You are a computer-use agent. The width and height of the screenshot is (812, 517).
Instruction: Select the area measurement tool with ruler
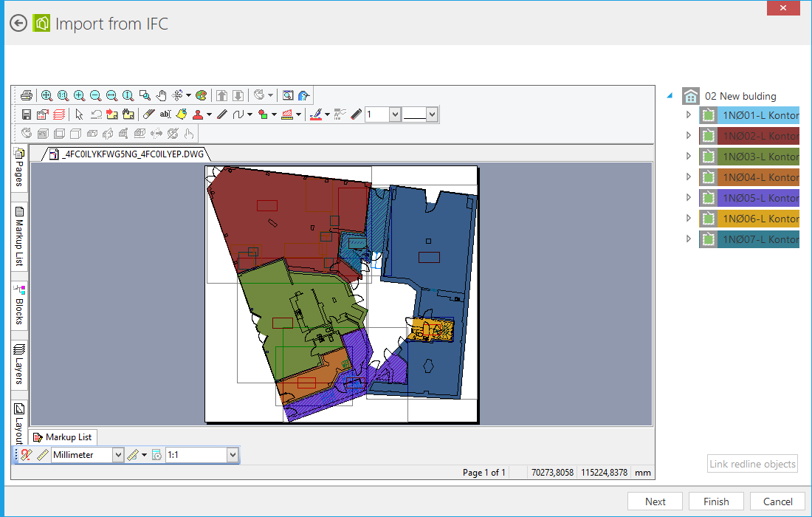tap(287, 114)
